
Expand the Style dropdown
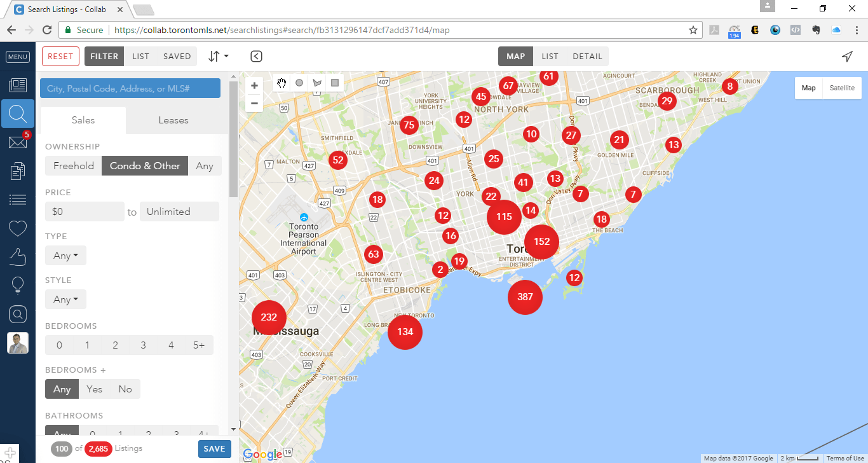(65, 300)
